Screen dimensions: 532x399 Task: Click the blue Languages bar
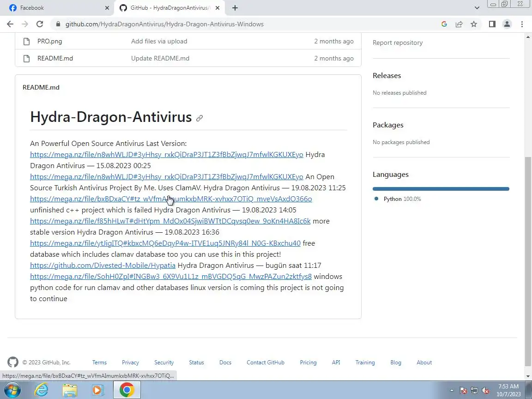point(441,189)
